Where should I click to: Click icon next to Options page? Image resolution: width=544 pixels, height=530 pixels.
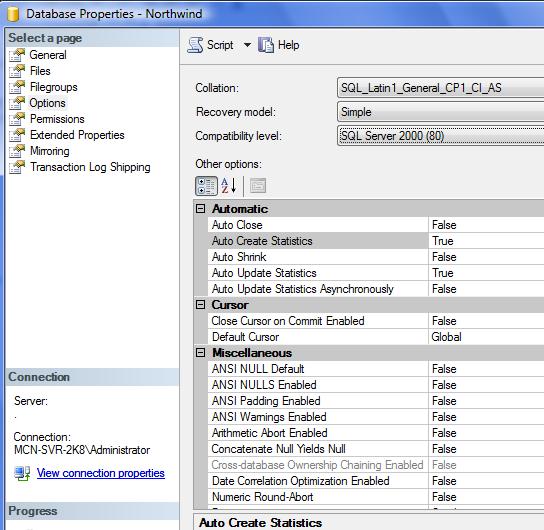pyautogui.click(x=17, y=103)
